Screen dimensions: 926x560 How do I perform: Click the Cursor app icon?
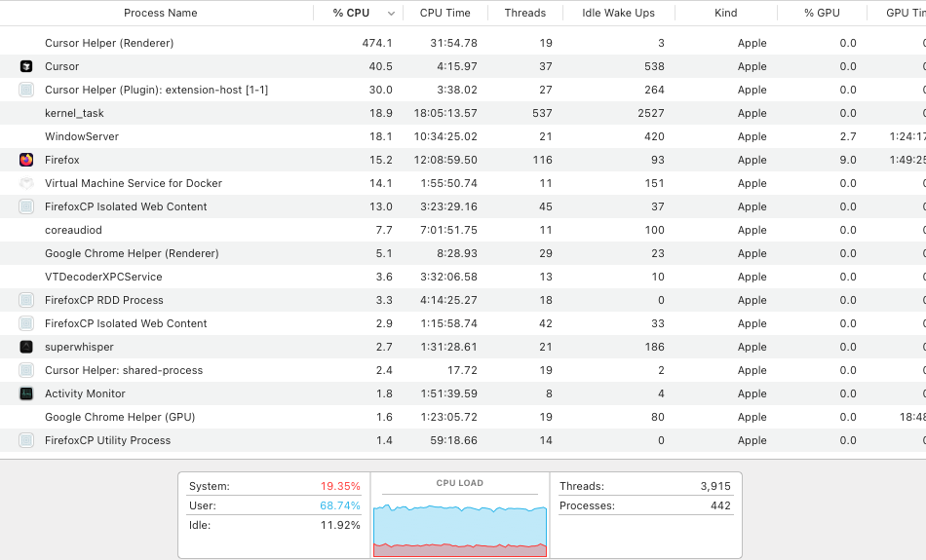(x=26, y=66)
